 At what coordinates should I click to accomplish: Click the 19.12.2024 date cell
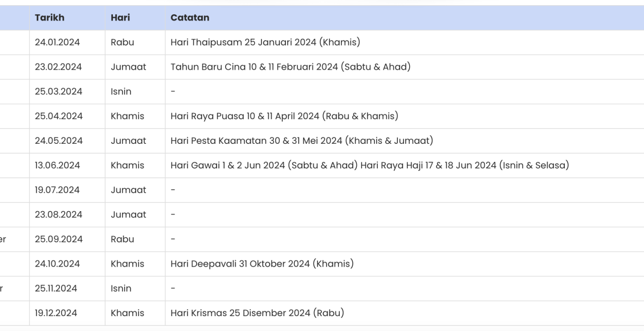coord(58,313)
